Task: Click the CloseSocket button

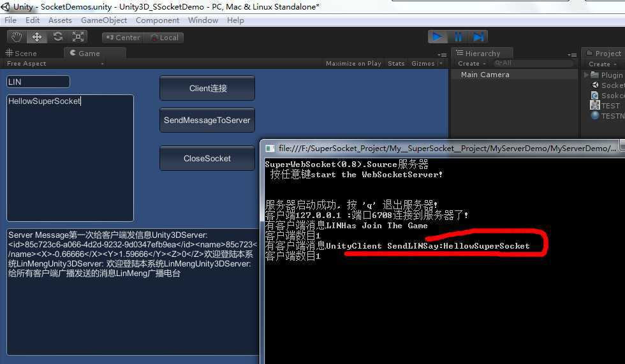Action: [x=207, y=158]
